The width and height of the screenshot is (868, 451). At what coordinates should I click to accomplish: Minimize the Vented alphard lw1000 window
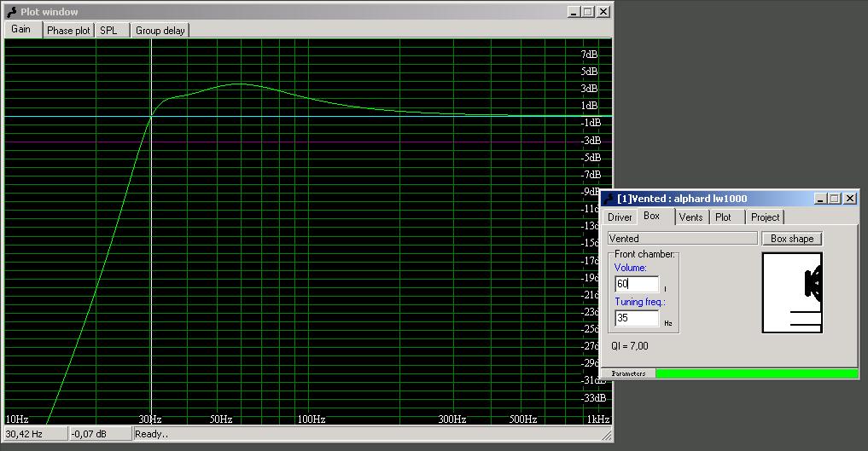(x=820, y=199)
